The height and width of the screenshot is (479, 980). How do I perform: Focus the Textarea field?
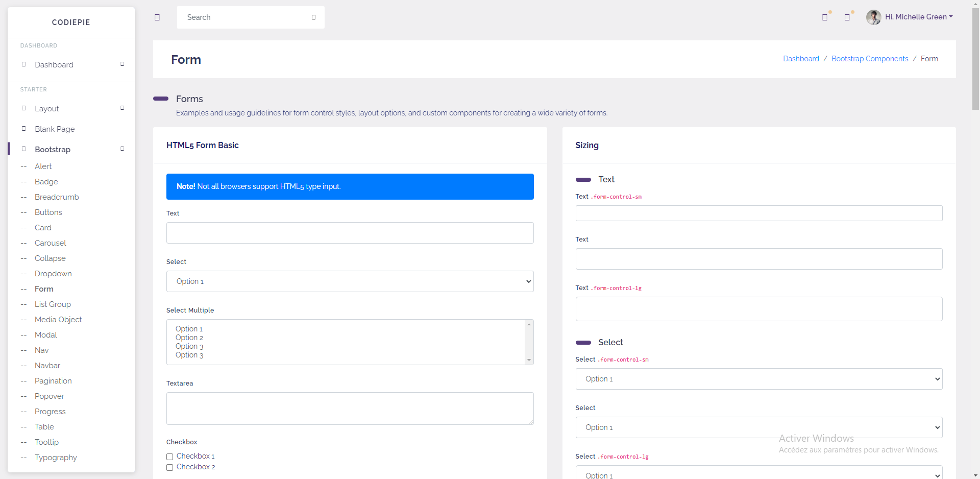(x=350, y=409)
